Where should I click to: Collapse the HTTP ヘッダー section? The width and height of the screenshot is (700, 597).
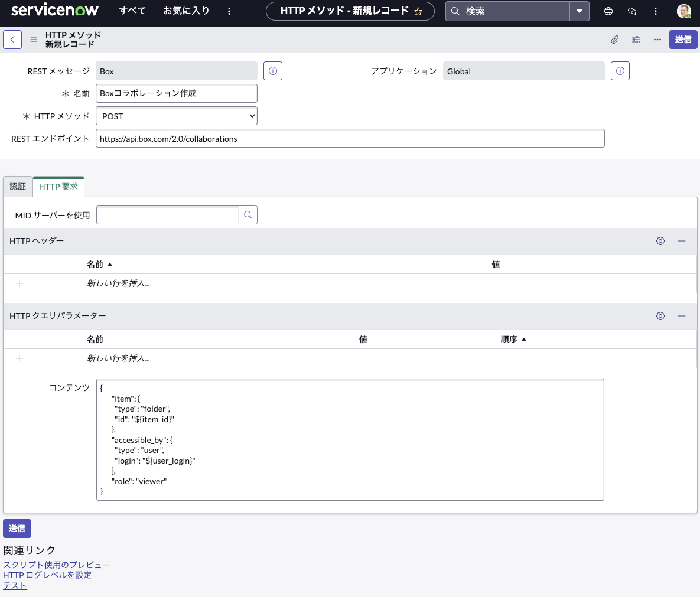(x=682, y=241)
